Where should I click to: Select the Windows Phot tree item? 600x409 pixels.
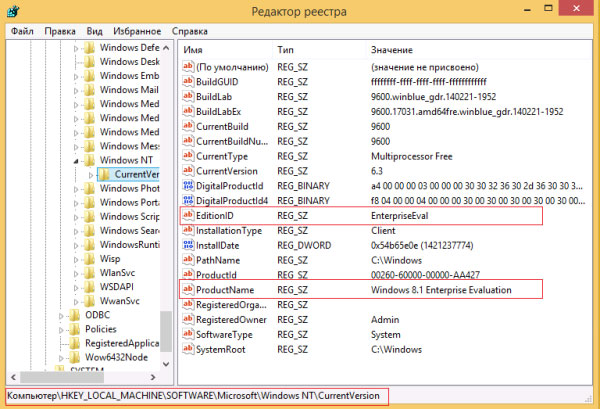click(129, 188)
